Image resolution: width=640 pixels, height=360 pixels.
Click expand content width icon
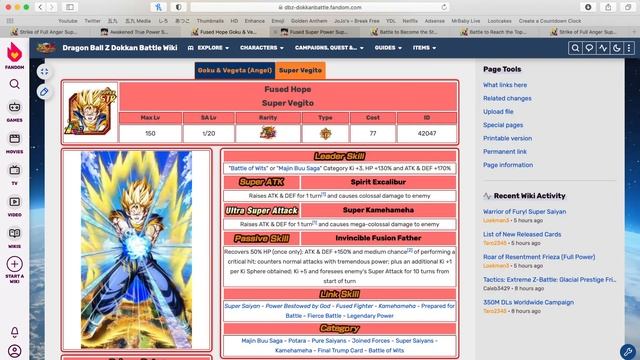click(44, 72)
